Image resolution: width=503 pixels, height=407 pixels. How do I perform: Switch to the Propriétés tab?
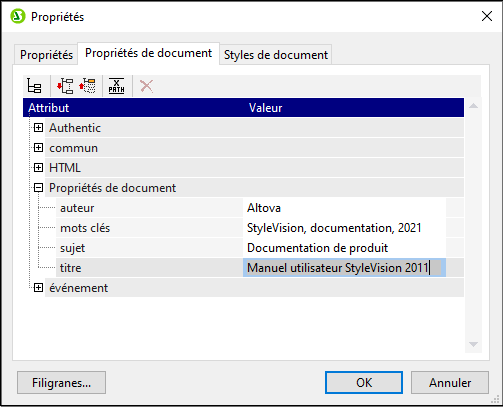click(46, 55)
